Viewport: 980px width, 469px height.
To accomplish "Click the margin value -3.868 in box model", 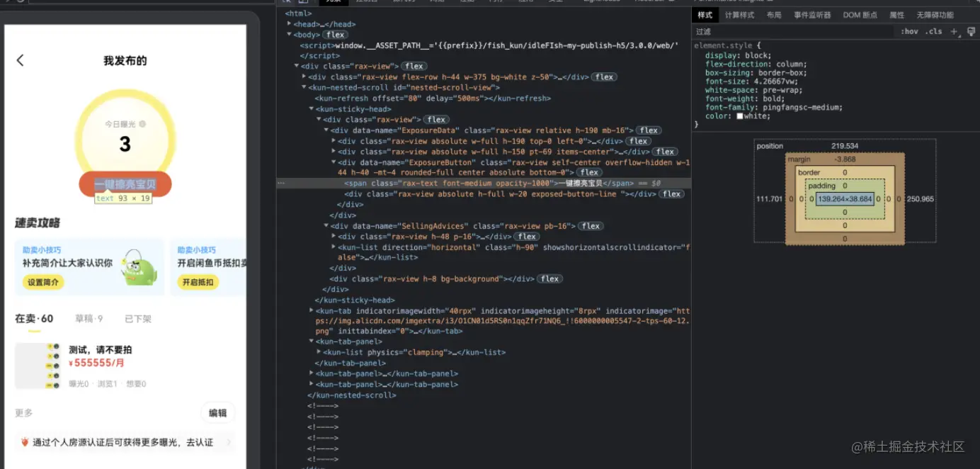I will [845, 159].
